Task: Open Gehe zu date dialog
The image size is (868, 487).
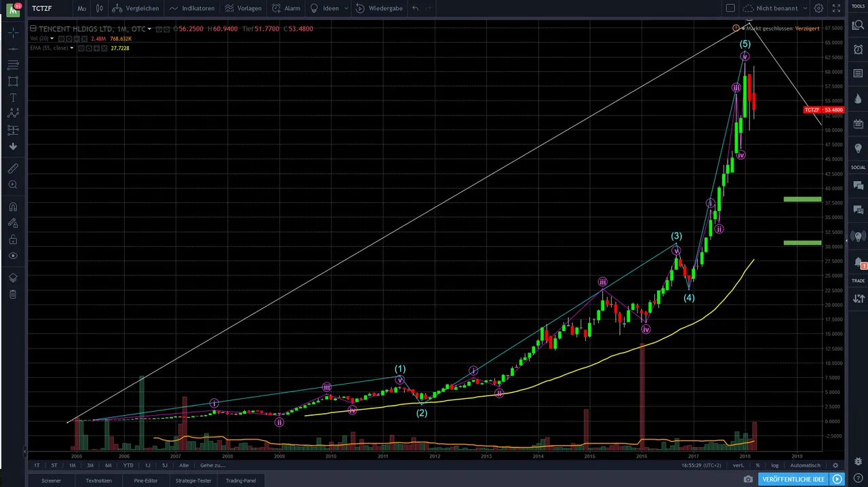Action: click(x=212, y=465)
